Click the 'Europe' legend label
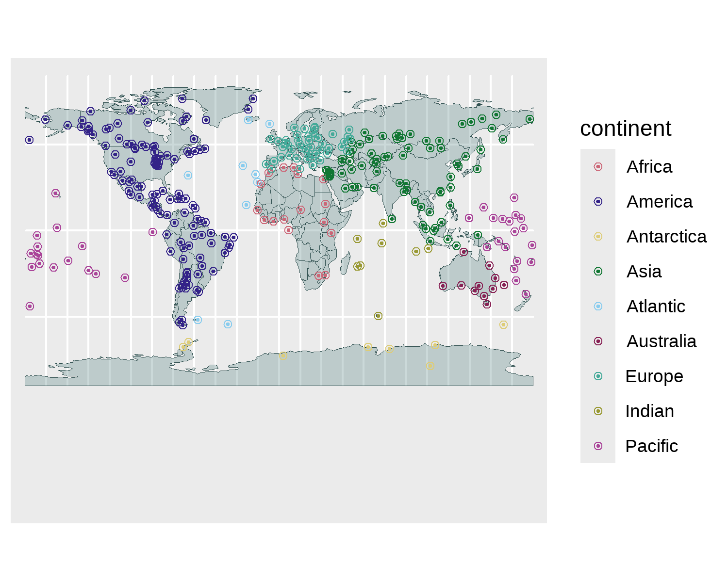 pyautogui.click(x=654, y=376)
